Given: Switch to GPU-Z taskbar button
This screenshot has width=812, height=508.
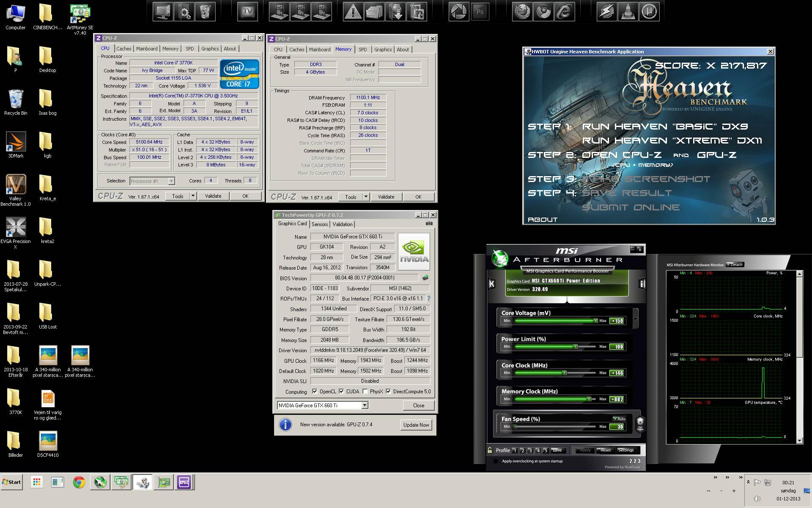Looking at the screenshot, I should click(163, 482).
